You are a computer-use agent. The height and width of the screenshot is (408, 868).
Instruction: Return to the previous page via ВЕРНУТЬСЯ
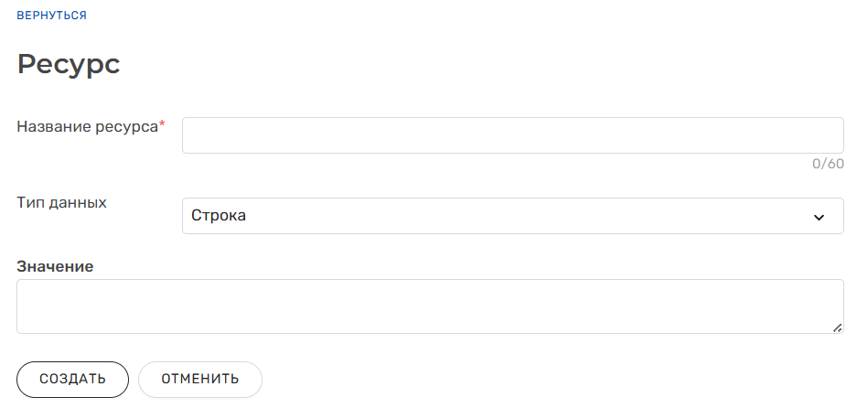[x=51, y=16]
